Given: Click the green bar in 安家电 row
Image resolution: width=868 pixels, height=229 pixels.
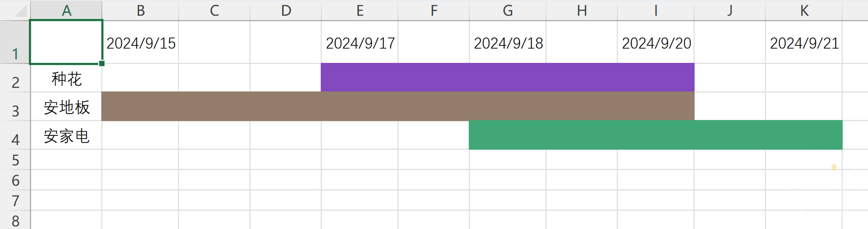Looking at the screenshot, I should (x=656, y=135).
